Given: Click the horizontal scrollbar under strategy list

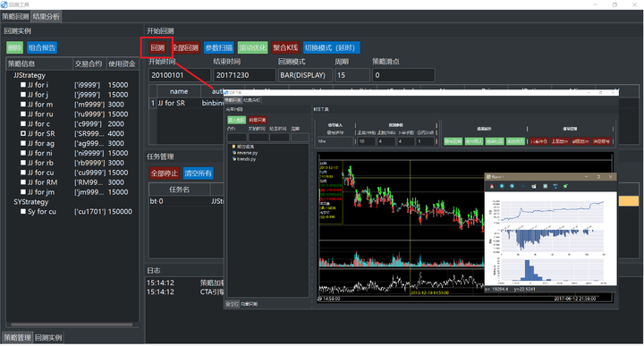Looking at the screenshot, I should pos(72,325).
